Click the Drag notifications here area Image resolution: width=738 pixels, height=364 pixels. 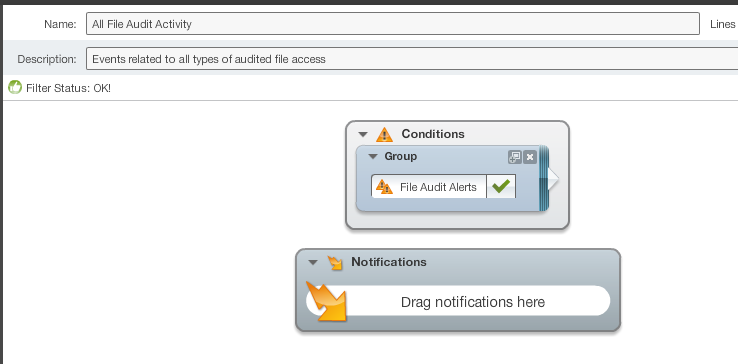pos(458,301)
